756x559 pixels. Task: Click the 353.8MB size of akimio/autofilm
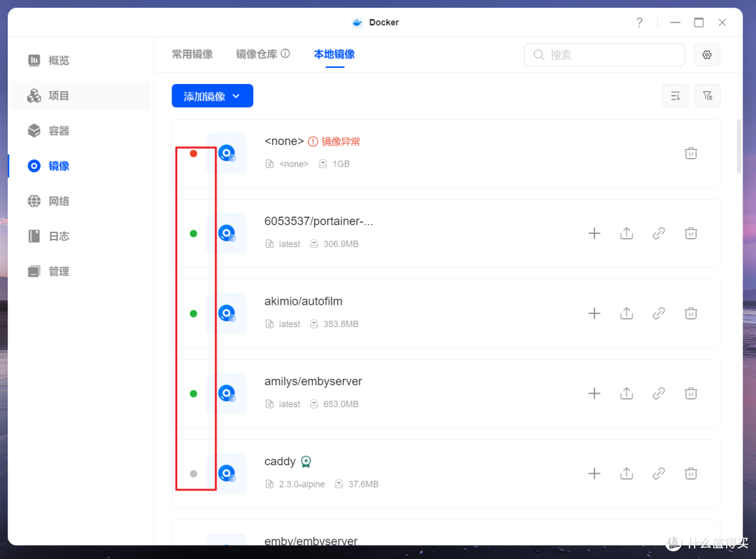point(341,324)
